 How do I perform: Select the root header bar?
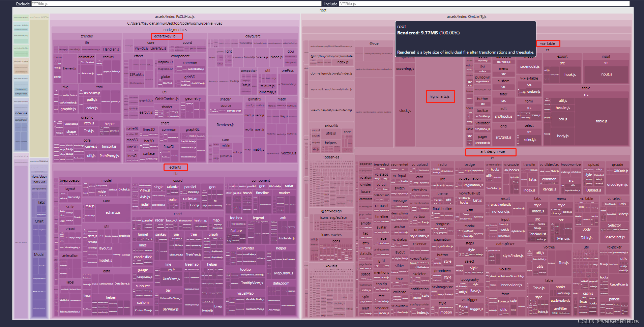[323, 10]
